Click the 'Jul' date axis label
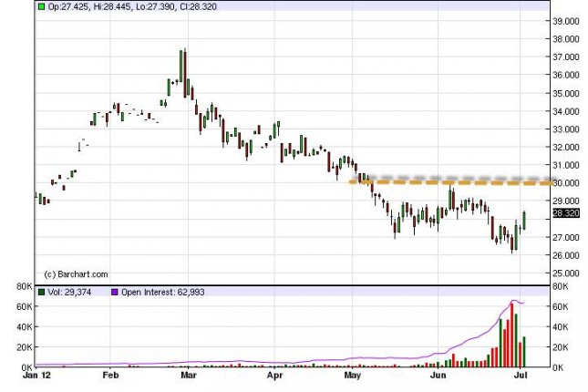Image resolution: width=588 pixels, height=392 pixels. click(x=521, y=375)
